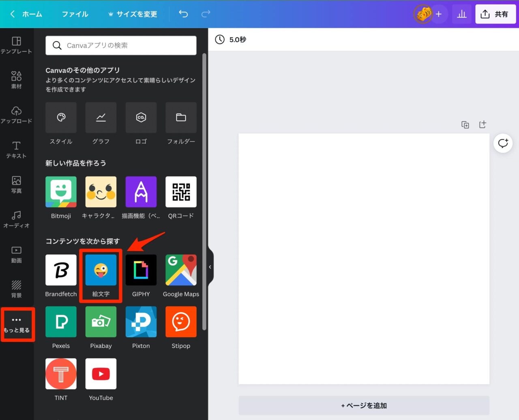Open the 動画 video panel
The width and height of the screenshot is (519, 420).
16,254
